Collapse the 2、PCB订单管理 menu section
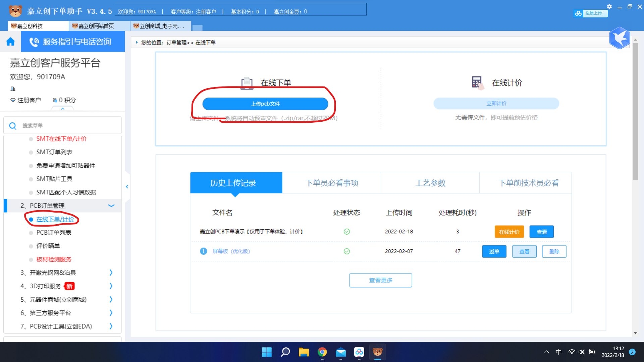The image size is (644, 362). [x=111, y=205]
